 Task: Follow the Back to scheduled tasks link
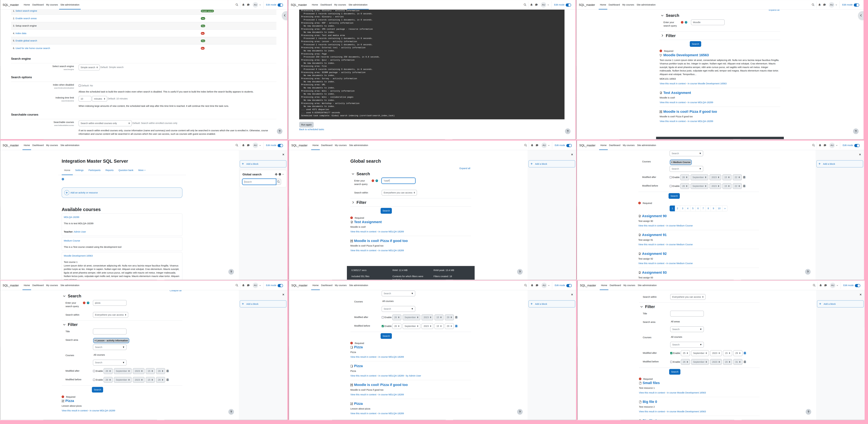point(311,130)
